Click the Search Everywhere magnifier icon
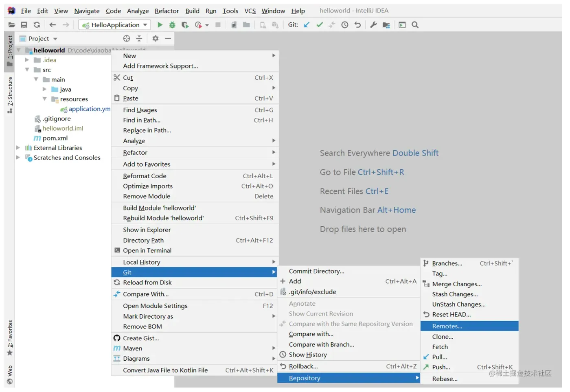The width and height of the screenshot is (570, 392). [415, 25]
